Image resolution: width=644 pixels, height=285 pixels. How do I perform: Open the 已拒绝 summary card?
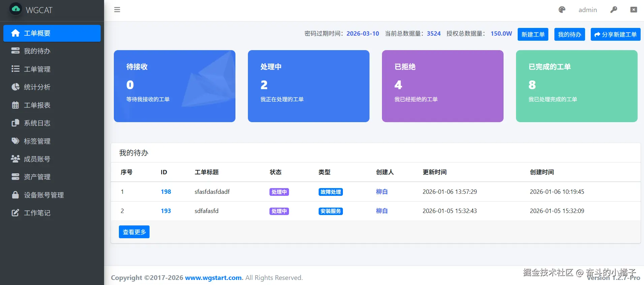click(x=443, y=86)
